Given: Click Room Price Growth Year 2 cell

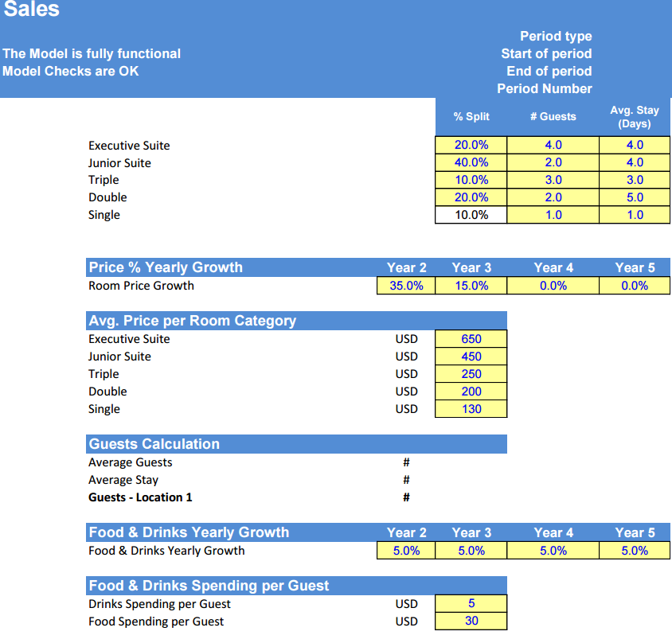Looking at the screenshot, I should pyautogui.click(x=406, y=286).
